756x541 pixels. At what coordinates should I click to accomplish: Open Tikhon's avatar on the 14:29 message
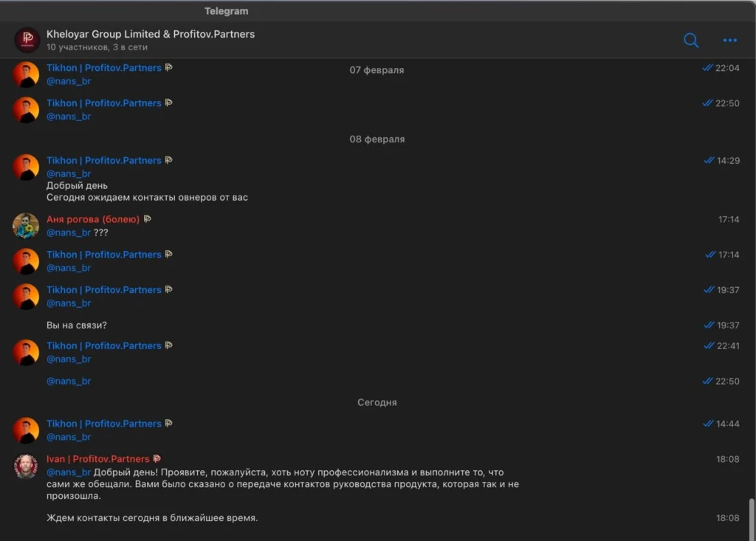click(26, 167)
